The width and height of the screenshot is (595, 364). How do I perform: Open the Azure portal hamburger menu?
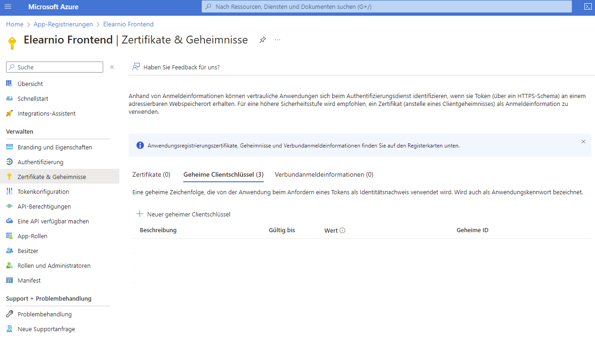[x=8, y=7]
